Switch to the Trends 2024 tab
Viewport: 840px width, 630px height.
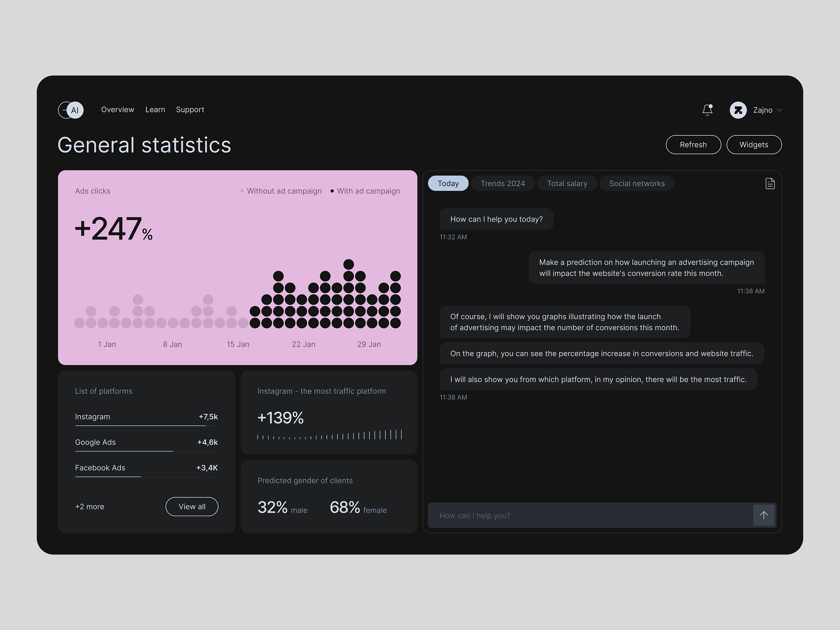coord(502,183)
